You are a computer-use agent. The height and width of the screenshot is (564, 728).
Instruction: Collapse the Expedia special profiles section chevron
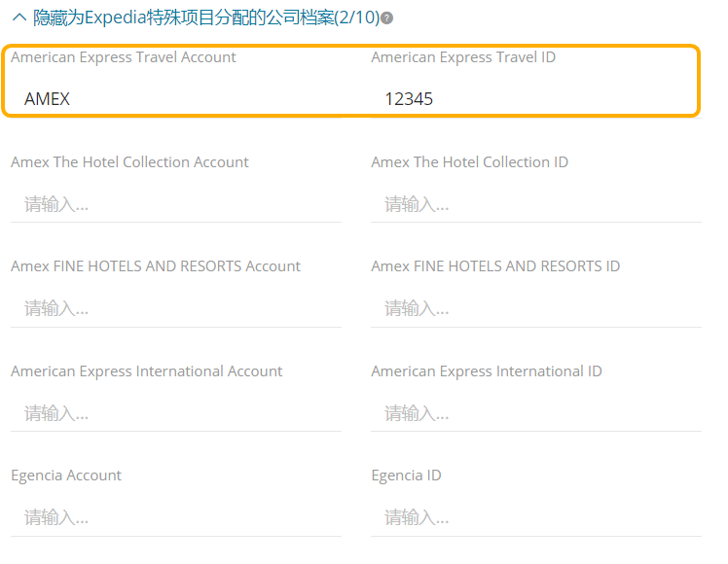coord(19,18)
